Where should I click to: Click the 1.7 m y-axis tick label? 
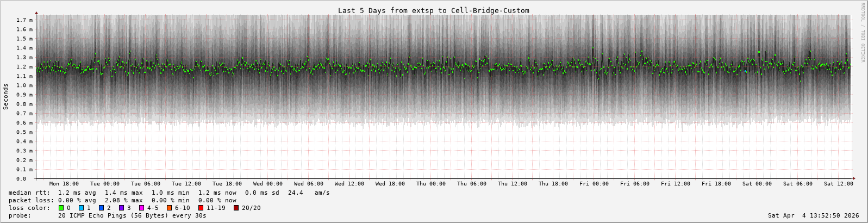click(x=24, y=20)
